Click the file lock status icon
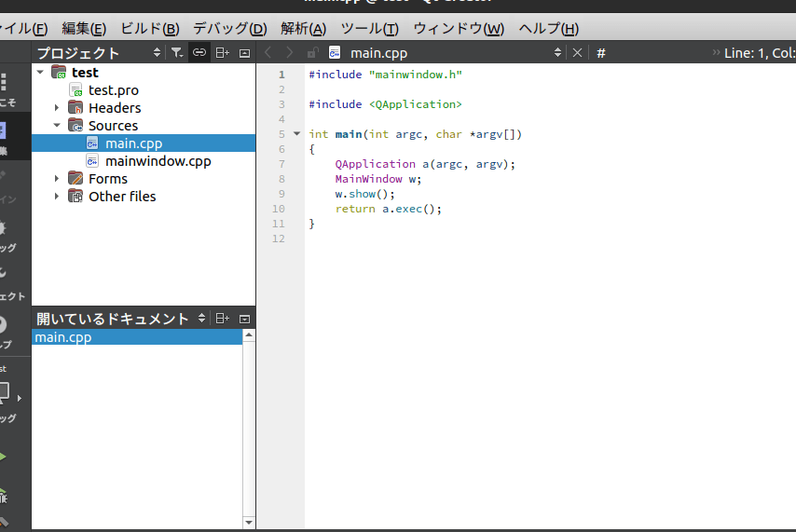 pyautogui.click(x=313, y=53)
